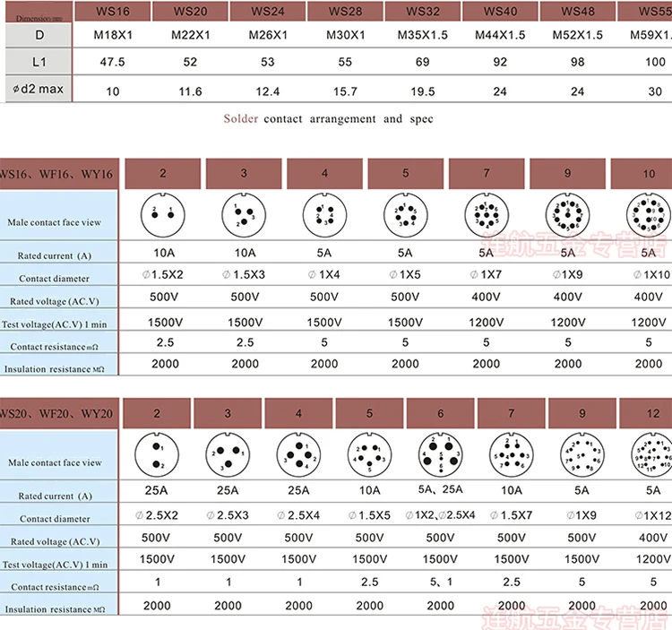Select the M35X1.5 thread cell
Viewport: 672px width, 630px height.
tap(423, 35)
